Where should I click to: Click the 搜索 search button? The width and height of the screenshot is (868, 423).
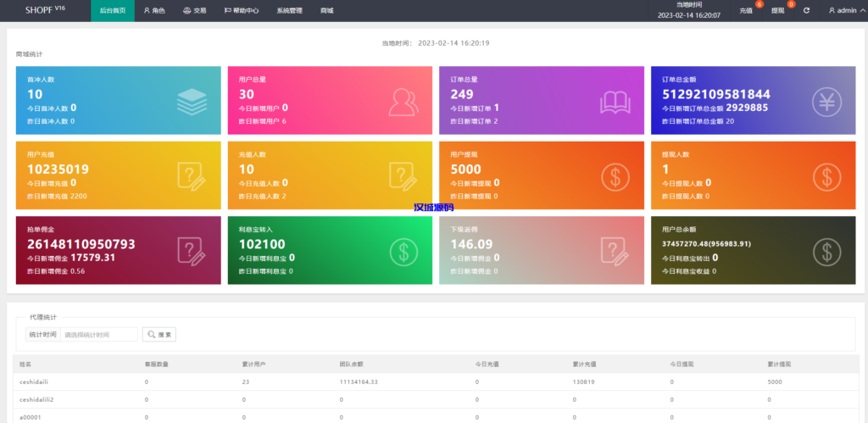pyautogui.click(x=159, y=335)
